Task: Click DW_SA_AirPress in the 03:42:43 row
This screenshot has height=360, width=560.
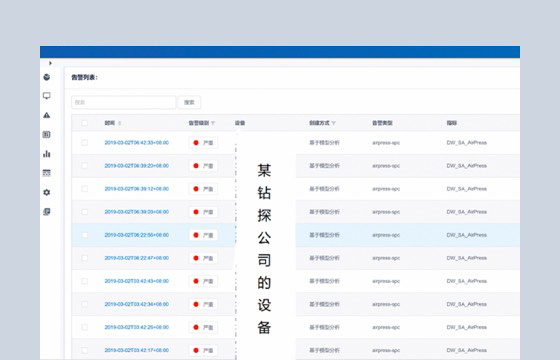Action: 466,281
